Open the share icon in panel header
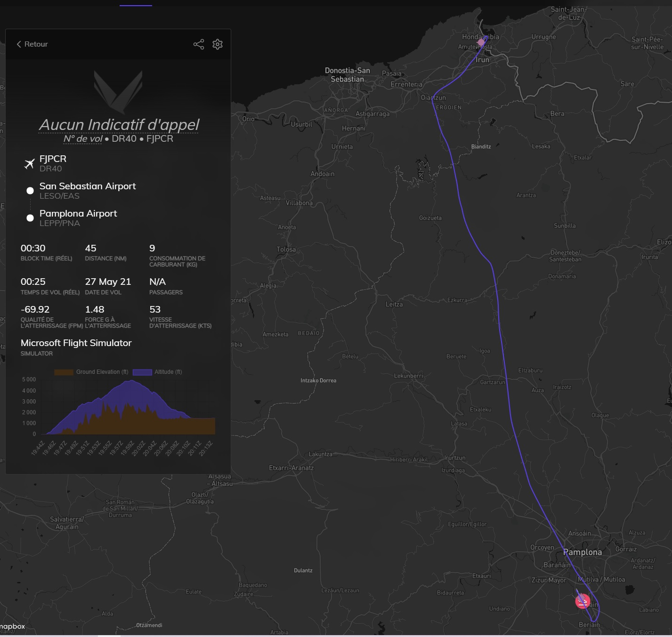This screenshot has height=637, width=672. coord(199,44)
